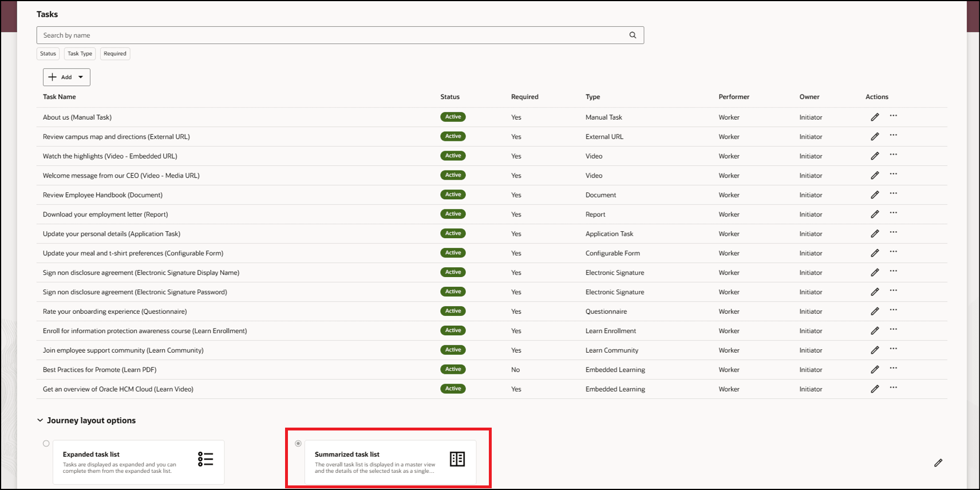The width and height of the screenshot is (980, 490).
Task: Edit Best Practices for Promote task
Action: (875, 370)
